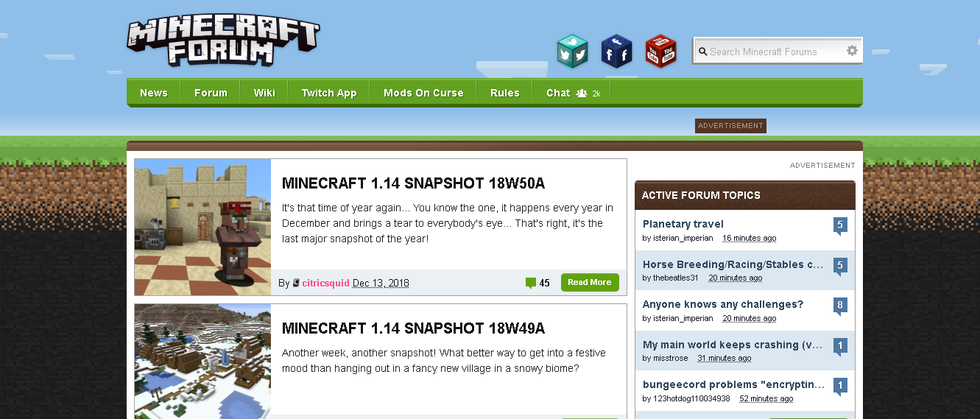Image resolution: width=980 pixels, height=419 pixels.
Task: Click reply count badge for Planetary travel
Action: pos(840,226)
